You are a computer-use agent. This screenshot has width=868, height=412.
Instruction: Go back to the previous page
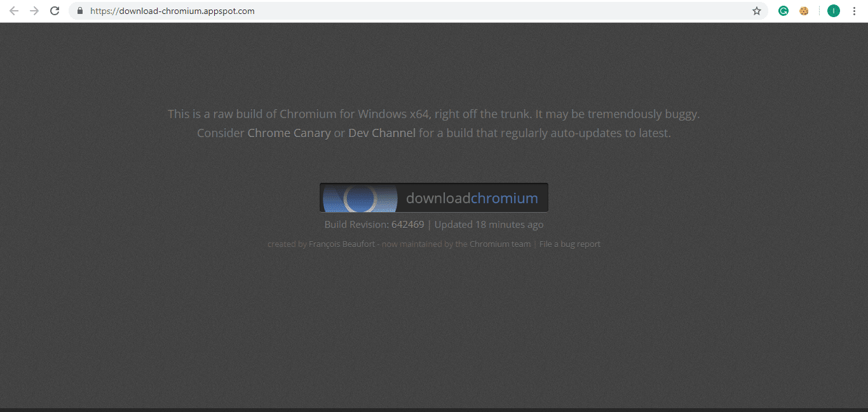point(14,11)
